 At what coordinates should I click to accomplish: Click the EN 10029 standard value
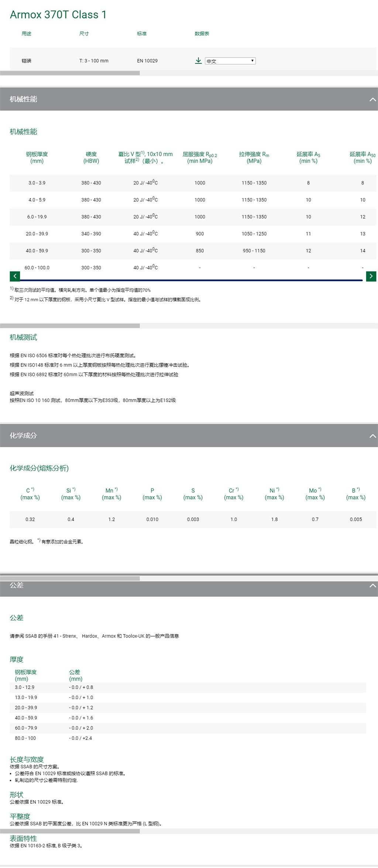(x=147, y=61)
